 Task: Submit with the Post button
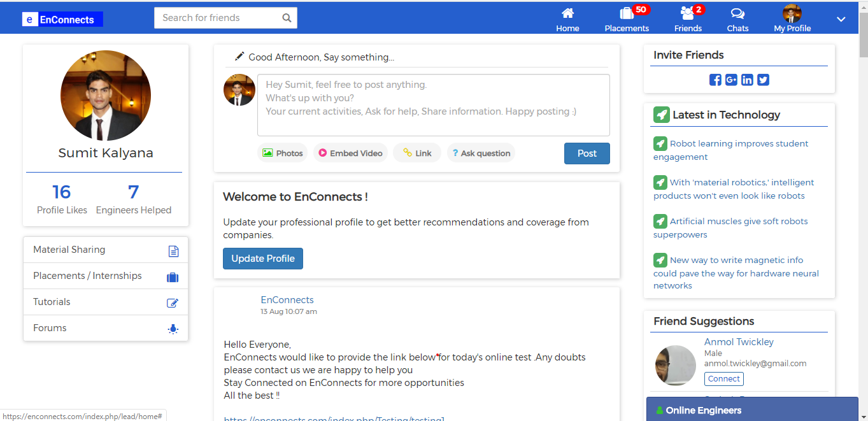587,153
